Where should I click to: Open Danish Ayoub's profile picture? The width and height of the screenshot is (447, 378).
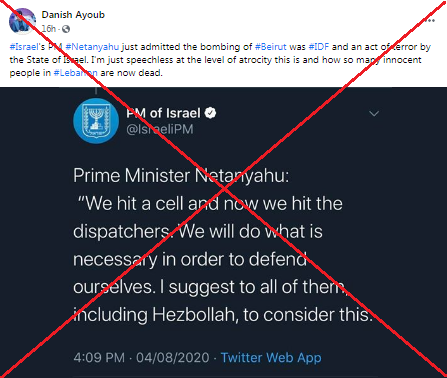pyautogui.click(x=22, y=21)
